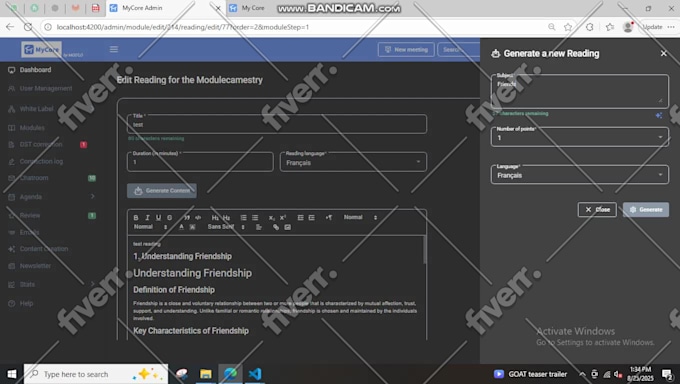Click the New meeting button
This screenshot has width=680, height=384.
pyautogui.click(x=406, y=49)
